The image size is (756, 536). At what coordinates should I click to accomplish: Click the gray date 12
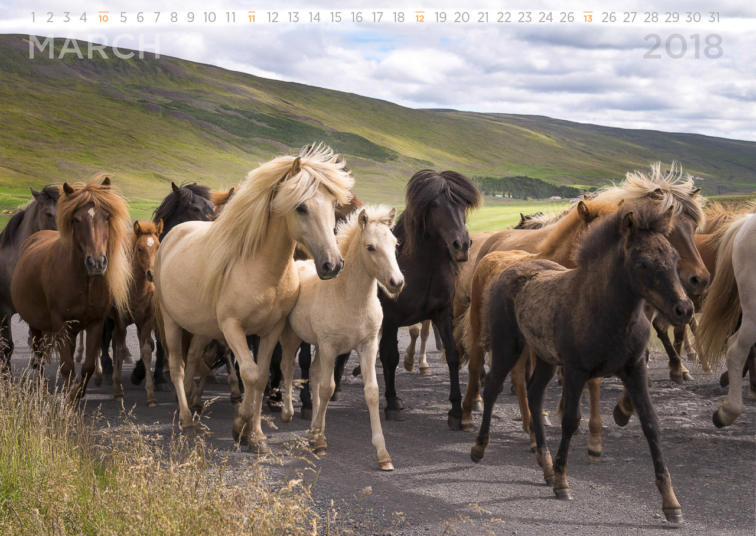272,18
